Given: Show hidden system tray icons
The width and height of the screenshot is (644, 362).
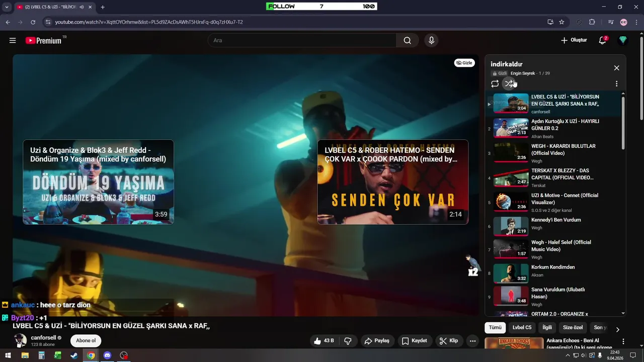Looking at the screenshot, I should point(568,355).
